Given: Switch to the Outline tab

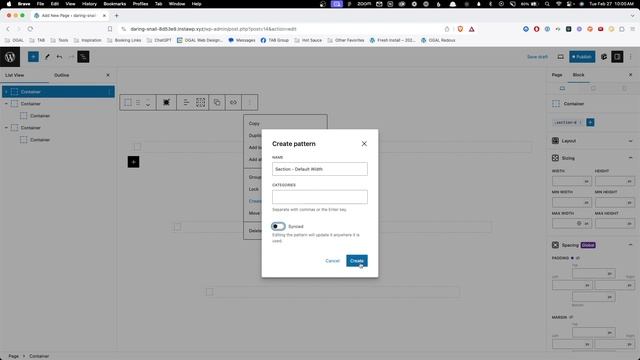Looking at the screenshot, I should [62, 75].
